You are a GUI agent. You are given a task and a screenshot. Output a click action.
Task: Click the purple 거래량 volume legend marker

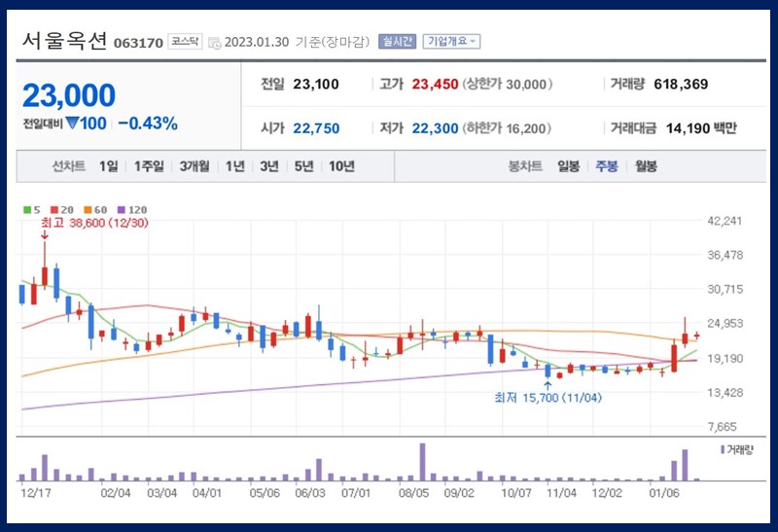tap(723, 449)
